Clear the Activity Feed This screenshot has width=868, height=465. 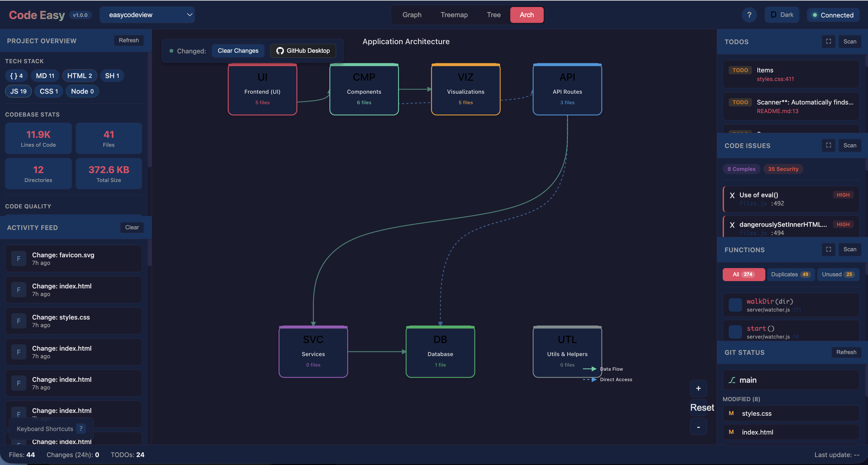(132, 228)
